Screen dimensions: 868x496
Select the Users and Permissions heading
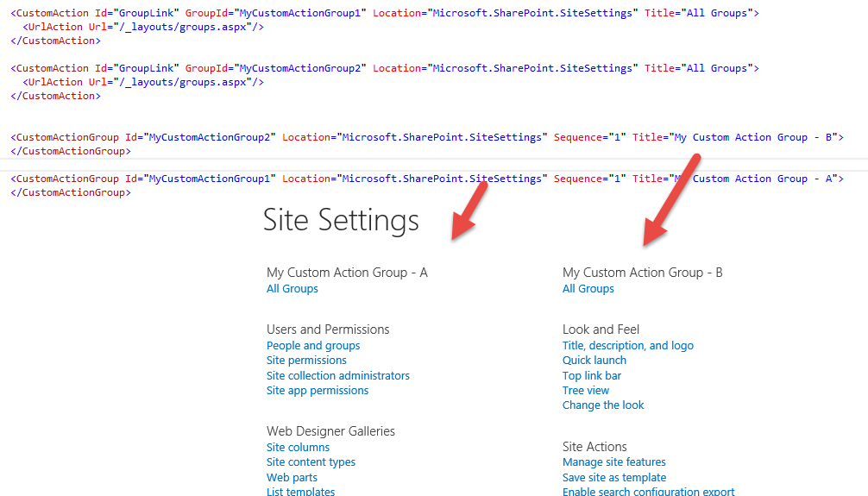328,330
